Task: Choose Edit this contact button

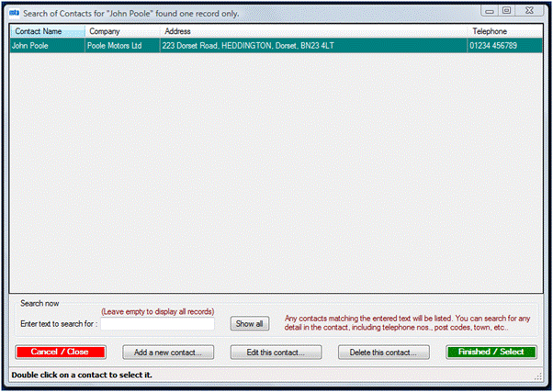Action: click(276, 352)
